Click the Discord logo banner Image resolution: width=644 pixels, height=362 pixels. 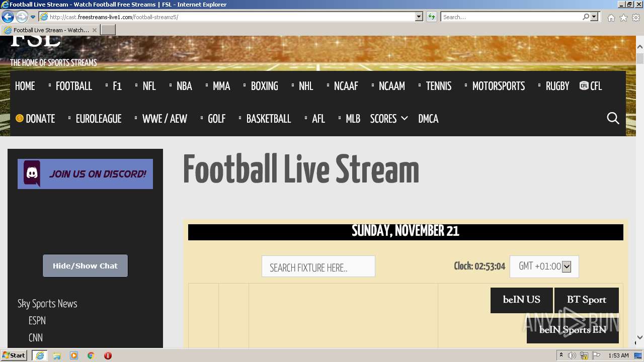coord(85,174)
